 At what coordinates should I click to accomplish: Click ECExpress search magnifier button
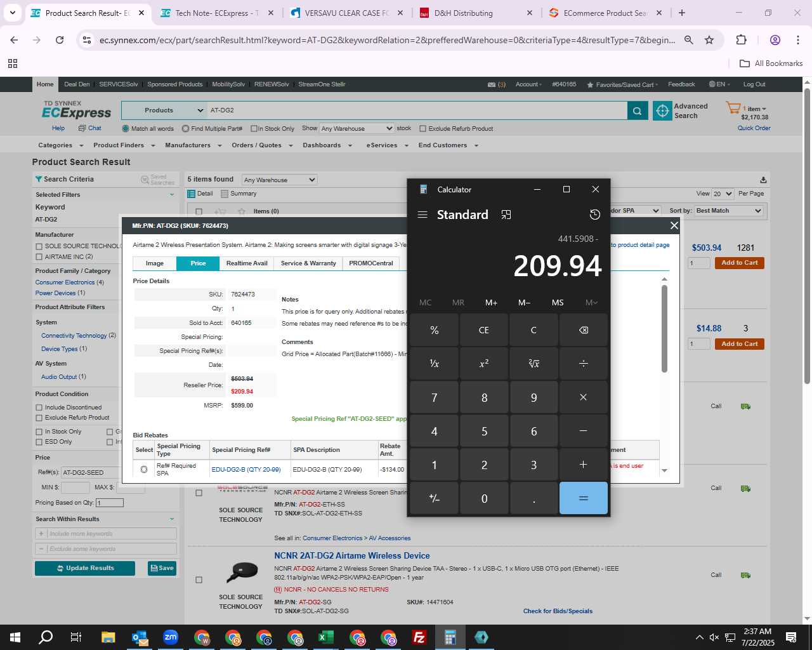638,110
